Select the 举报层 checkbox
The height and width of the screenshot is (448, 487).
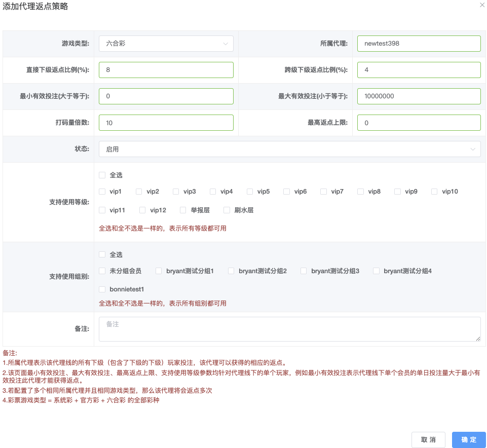(183, 210)
